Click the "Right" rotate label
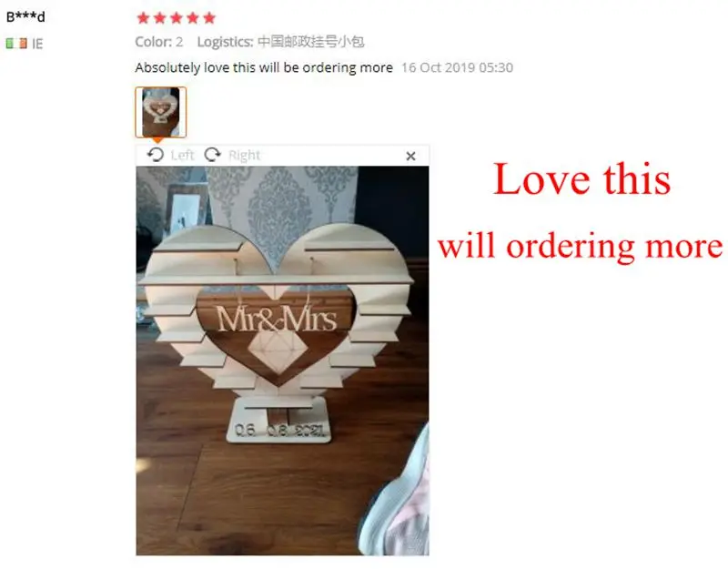 point(244,155)
